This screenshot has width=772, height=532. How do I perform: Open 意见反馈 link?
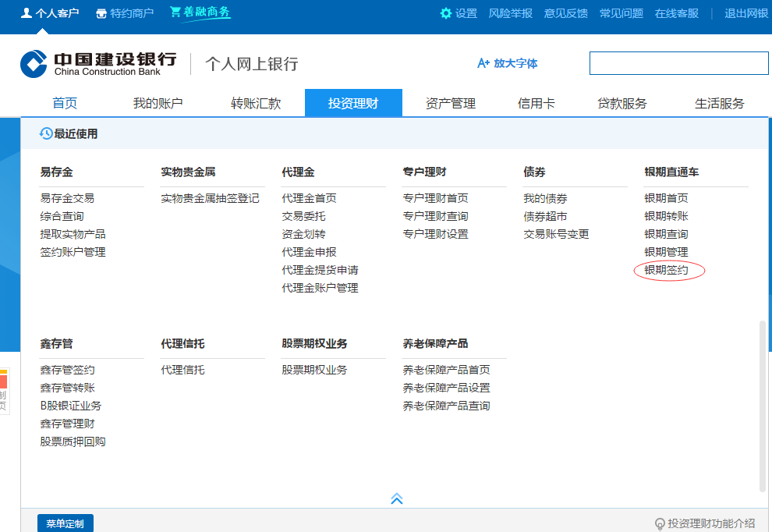coord(565,13)
